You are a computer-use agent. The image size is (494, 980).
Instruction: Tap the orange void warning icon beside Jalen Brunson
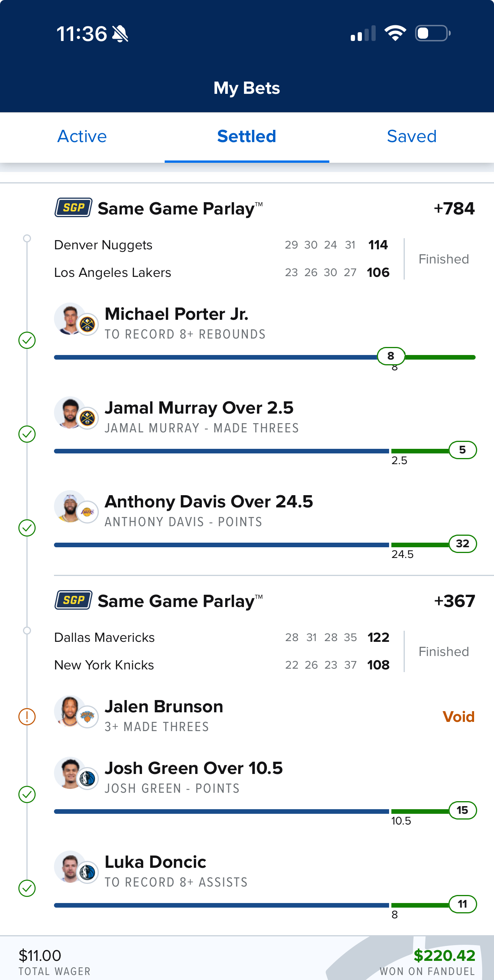(x=27, y=717)
